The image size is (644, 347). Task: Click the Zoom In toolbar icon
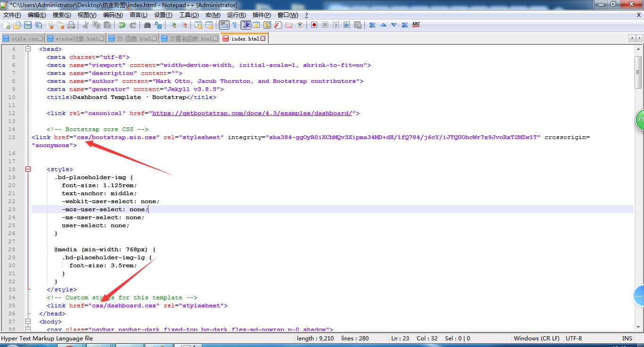173,25
